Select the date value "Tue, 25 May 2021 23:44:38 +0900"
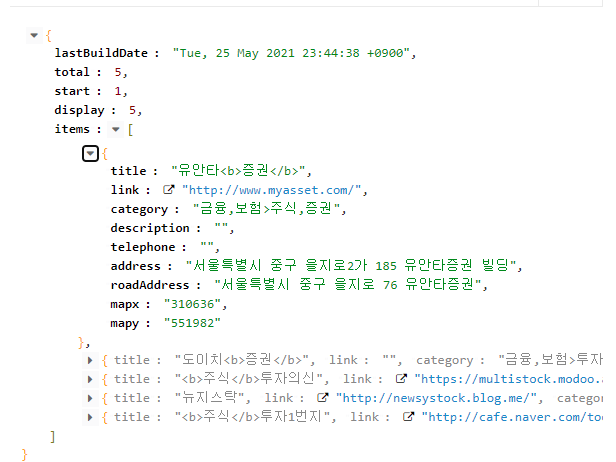This screenshot has height=462, width=616. [291, 53]
